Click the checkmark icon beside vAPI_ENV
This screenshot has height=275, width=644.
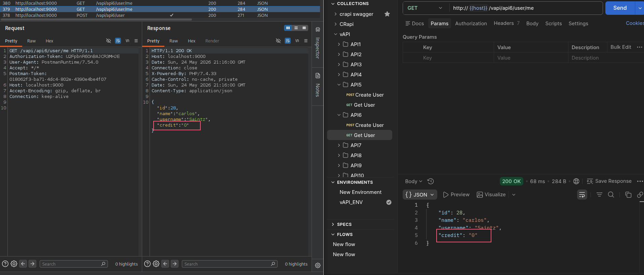pos(389,202)
